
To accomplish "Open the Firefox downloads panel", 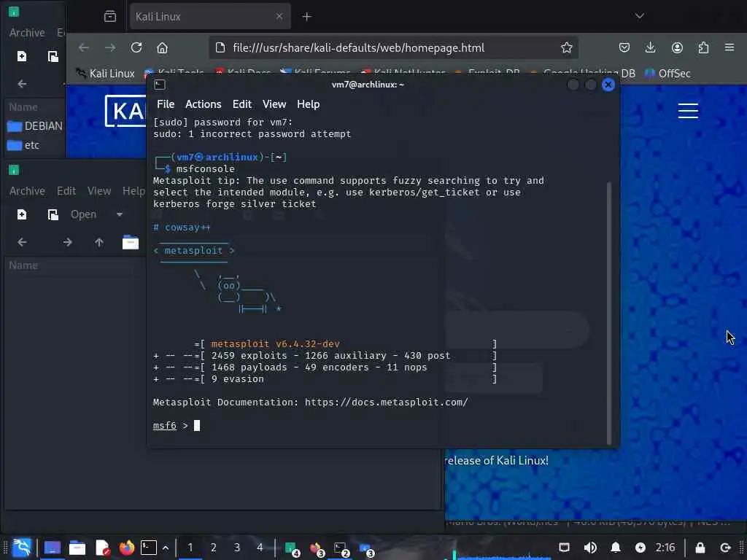I will (650, 47).
